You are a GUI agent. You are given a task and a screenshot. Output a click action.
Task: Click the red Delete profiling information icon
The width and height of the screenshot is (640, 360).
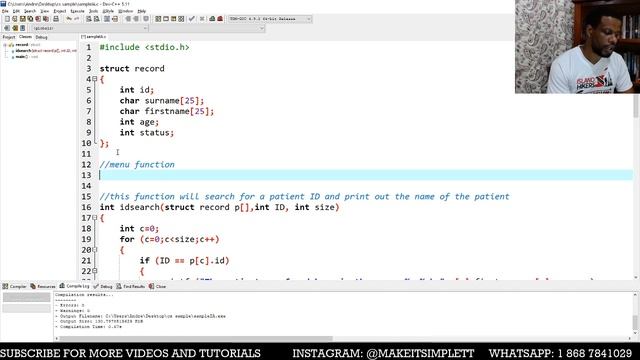click(220, 19)
